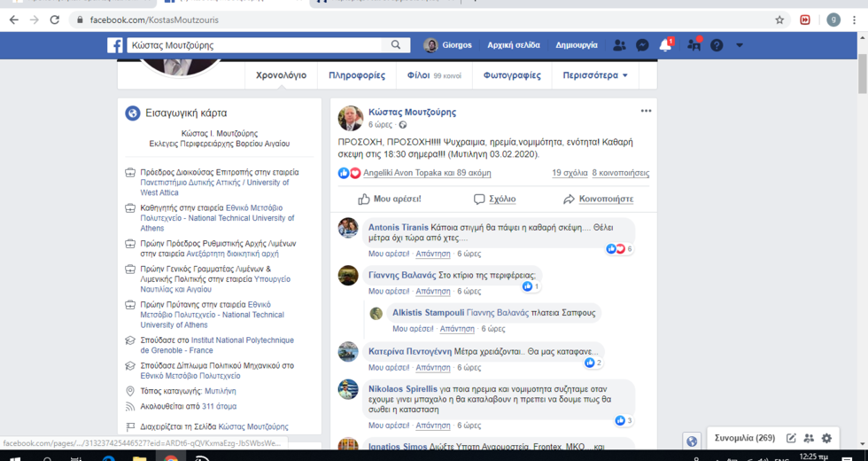Open Nikolaos Spirellis commenter name
868x461 pixels.
coord(403,389)
